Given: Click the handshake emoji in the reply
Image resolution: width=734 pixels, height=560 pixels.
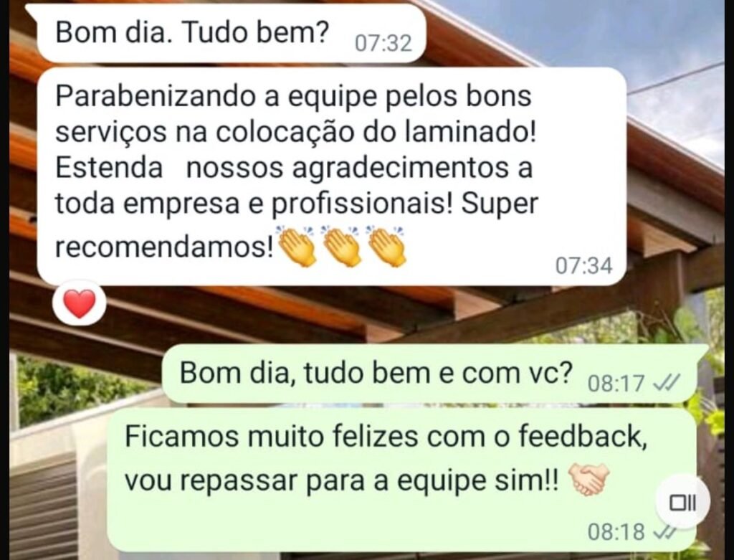Looking at the screenshot, I should click(x=588, y=479).
